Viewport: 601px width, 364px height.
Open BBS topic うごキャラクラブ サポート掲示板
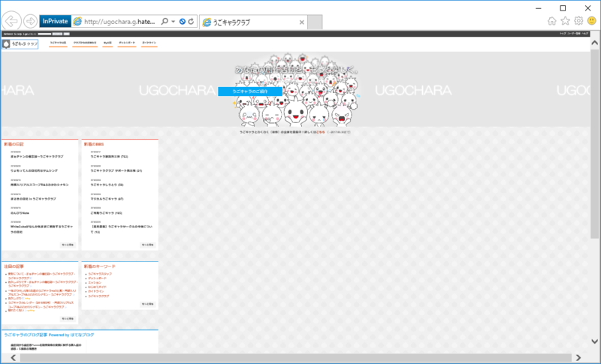[116, 170]
